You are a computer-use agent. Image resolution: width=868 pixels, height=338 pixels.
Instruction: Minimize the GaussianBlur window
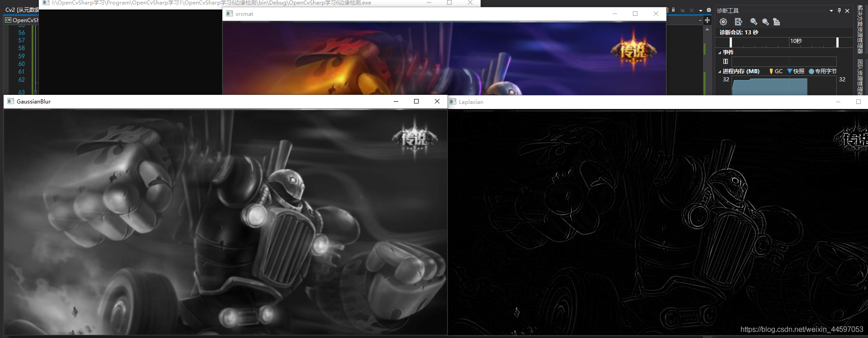(x=396, y=102)
